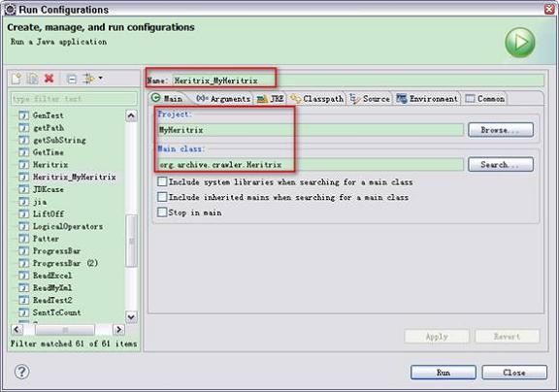Select ProgressBar configuration
Image resolution: width=559 pixels, height=392 pixels.
(56, 251)
